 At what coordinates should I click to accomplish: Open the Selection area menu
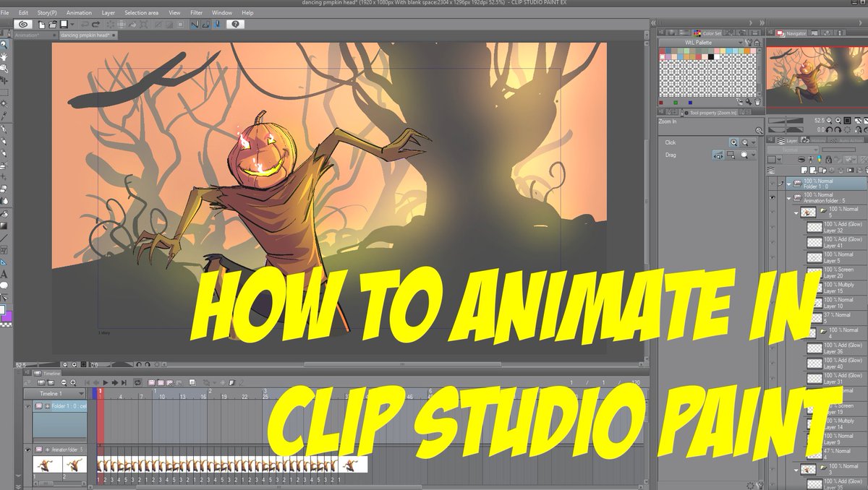click(141, 13)
